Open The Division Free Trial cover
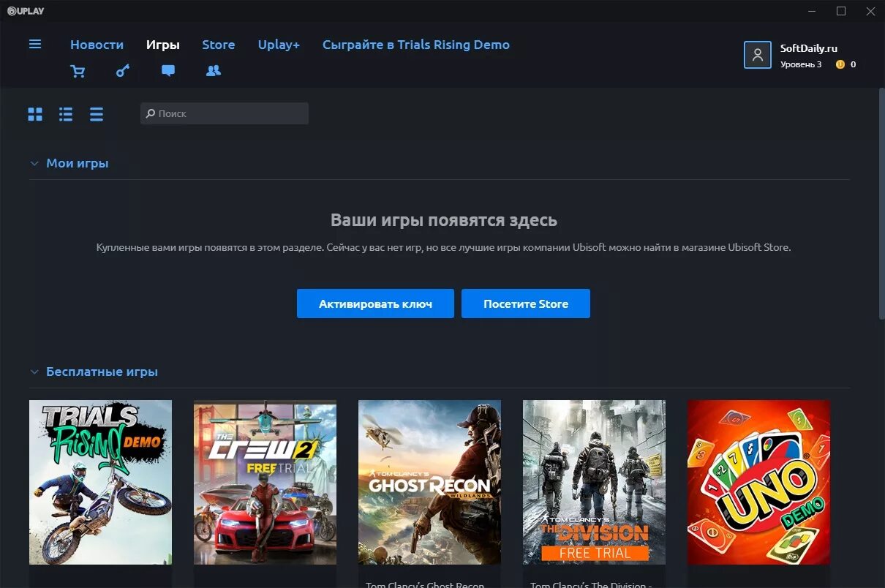 pyautogui.click(x=594, y=482)
